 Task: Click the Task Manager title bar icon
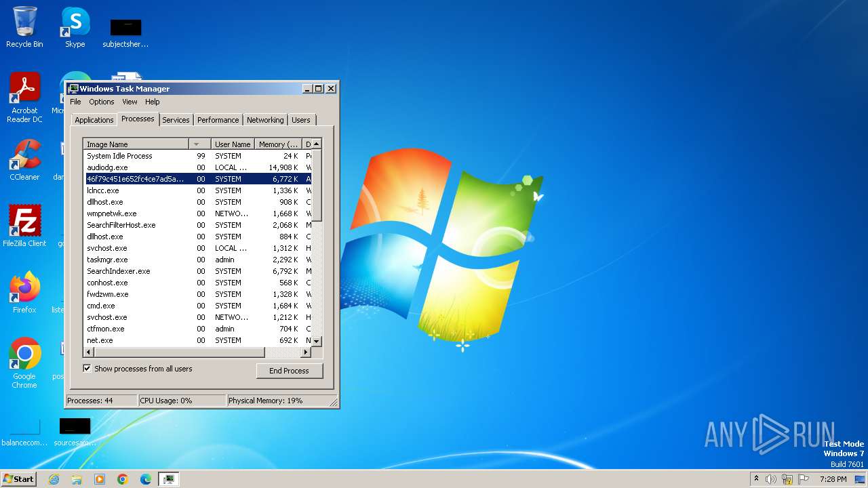click(73, 89)
